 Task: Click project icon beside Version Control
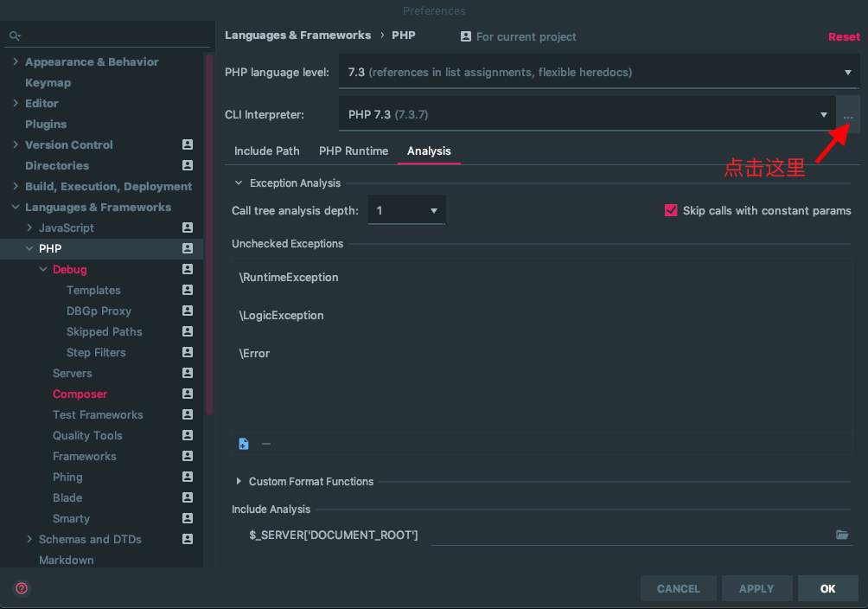188,144
